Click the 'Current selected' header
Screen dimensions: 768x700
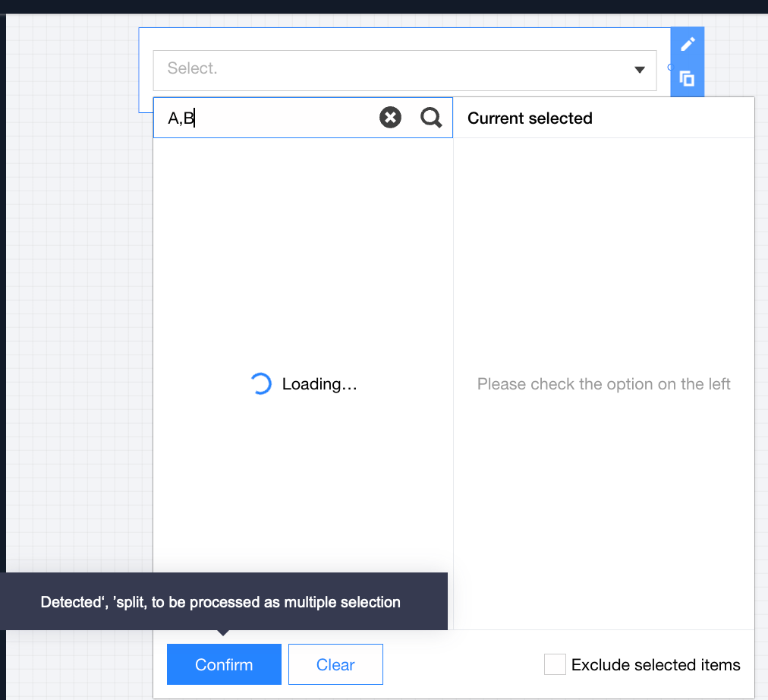[x=530, y=118]
